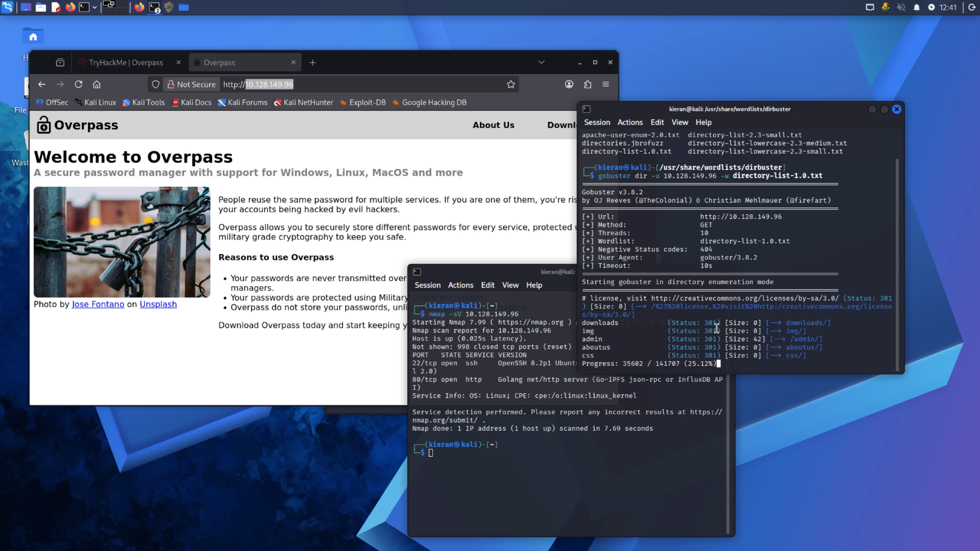Switch to TryHackMe | Overpass tab
This screenshot has width=980, height=551.
click(x=126, y=62)
